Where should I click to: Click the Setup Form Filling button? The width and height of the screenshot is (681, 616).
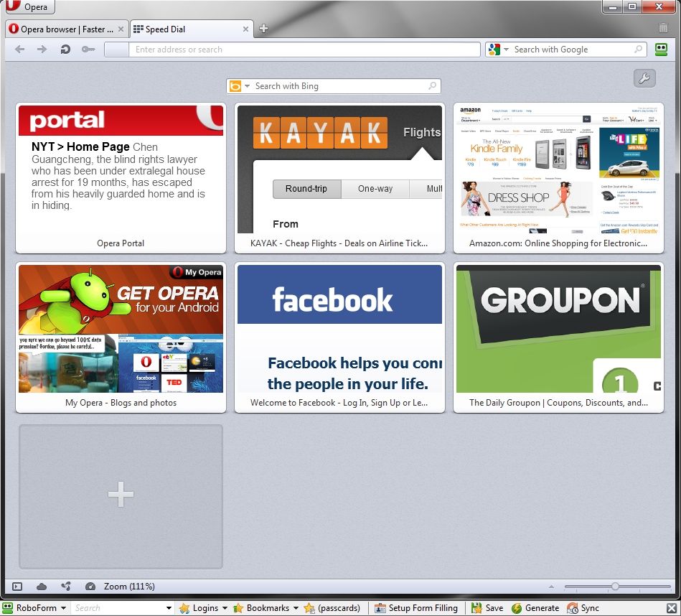tap(416, 608)
